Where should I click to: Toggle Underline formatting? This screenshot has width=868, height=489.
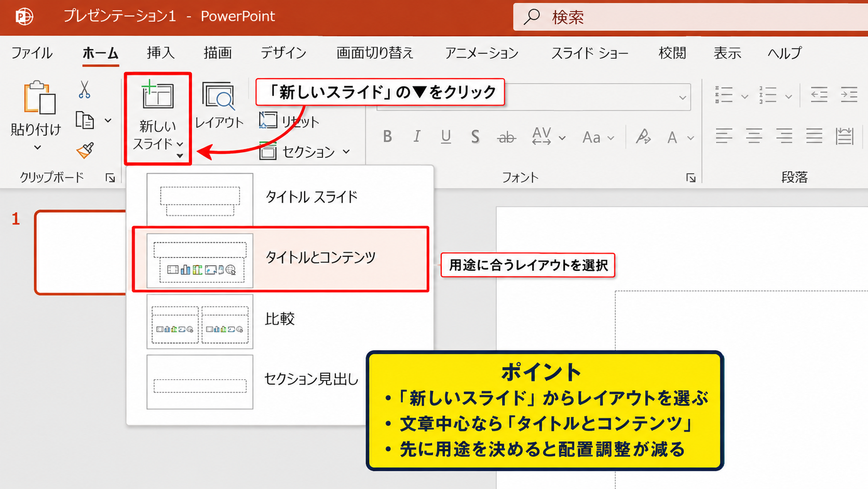446,137
